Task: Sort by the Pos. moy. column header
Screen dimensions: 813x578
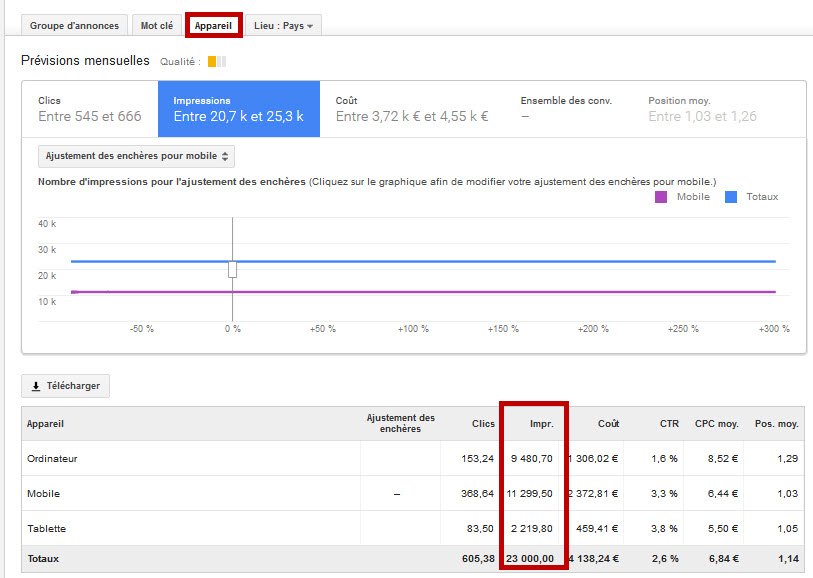Action: pos(776,424)
